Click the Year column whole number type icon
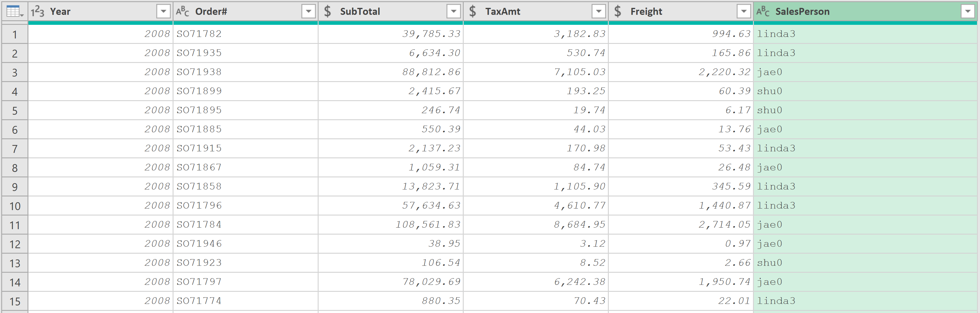Viewport: 980px width, 313px height. click(x=37, y=12)
